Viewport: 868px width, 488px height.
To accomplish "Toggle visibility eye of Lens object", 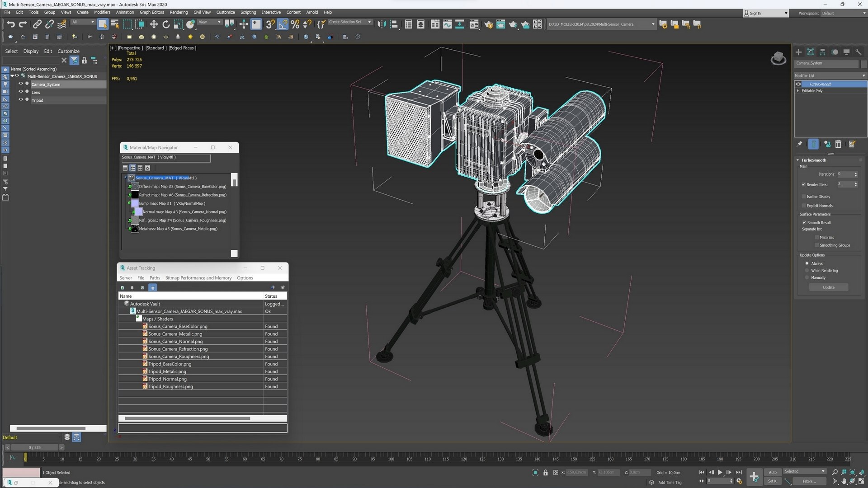I will pyautogui.click(x=20, y=92).
